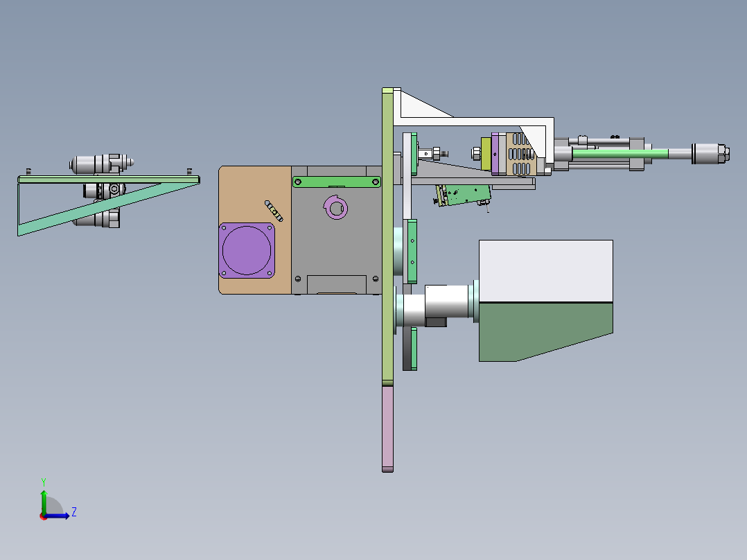Select the green horizontal bracket with two holes
Viewport: 747px width, 560px height.
tap(337, 182)
